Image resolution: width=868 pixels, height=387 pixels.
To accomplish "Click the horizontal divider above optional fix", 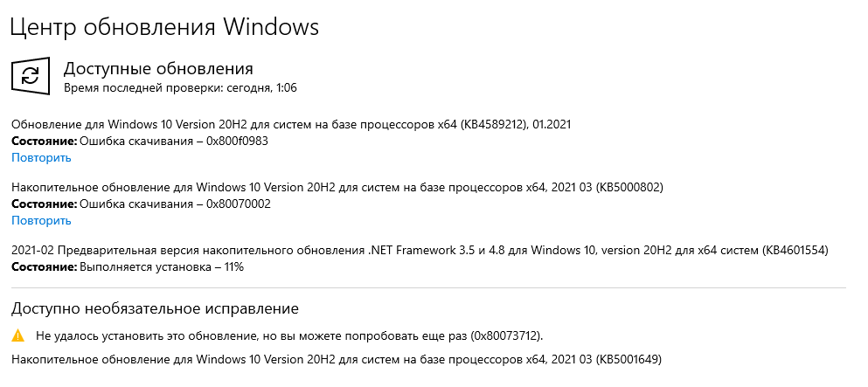I will (x=428, y=287).
